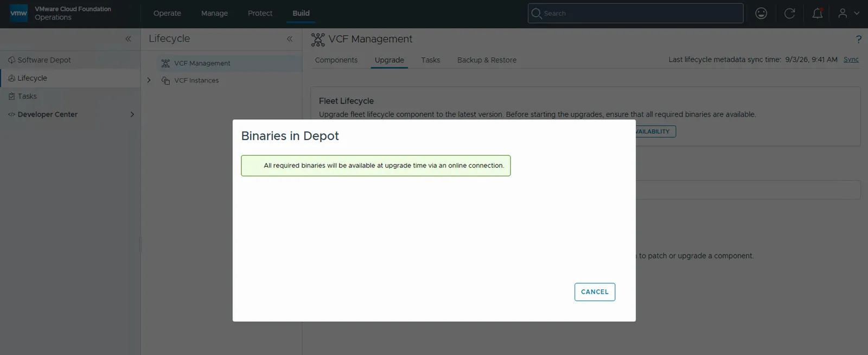The height and width of the screenshot is (355, 868).
Task: Open Developer Center in sidebar
Action: 48,115
